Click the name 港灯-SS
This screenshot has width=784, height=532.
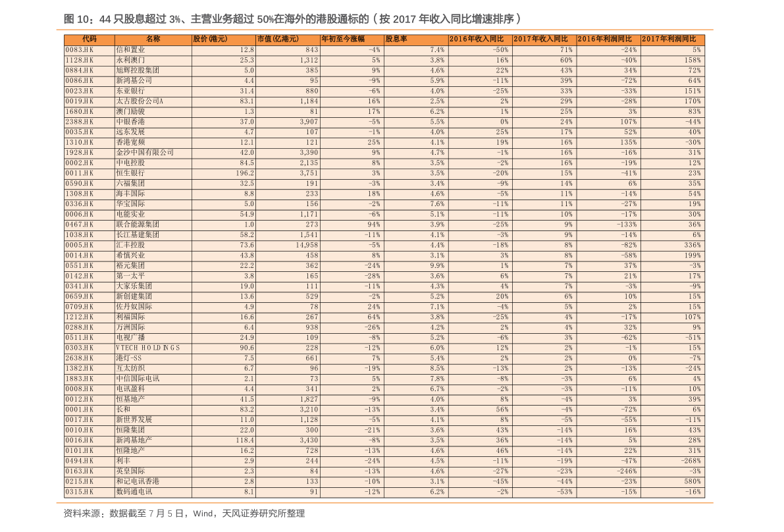[x=129, y=358]
